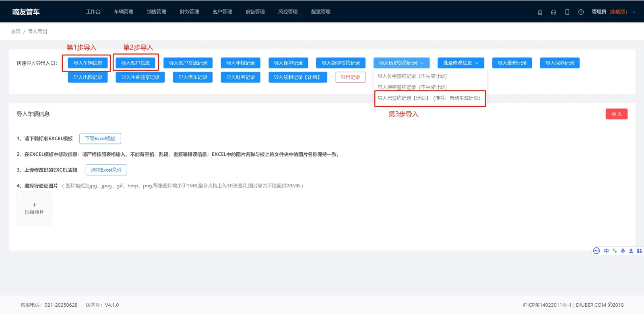Click the 嘀友管车 logo

(26, 12)
